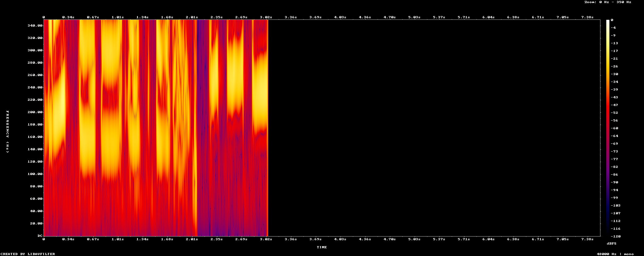
Task: Click the 7.38s label on the top time axis
Action: (587, 17)
